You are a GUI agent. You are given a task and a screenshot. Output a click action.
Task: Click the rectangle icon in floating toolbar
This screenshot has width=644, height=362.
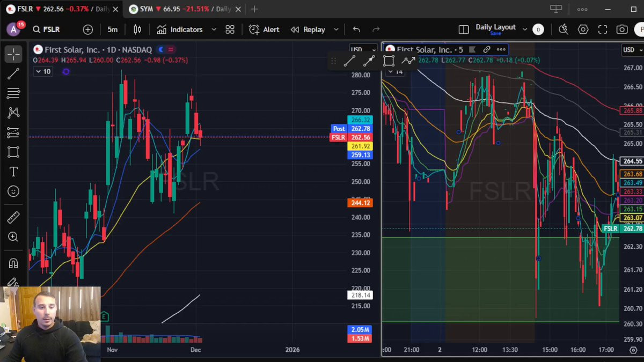point(389,61)
